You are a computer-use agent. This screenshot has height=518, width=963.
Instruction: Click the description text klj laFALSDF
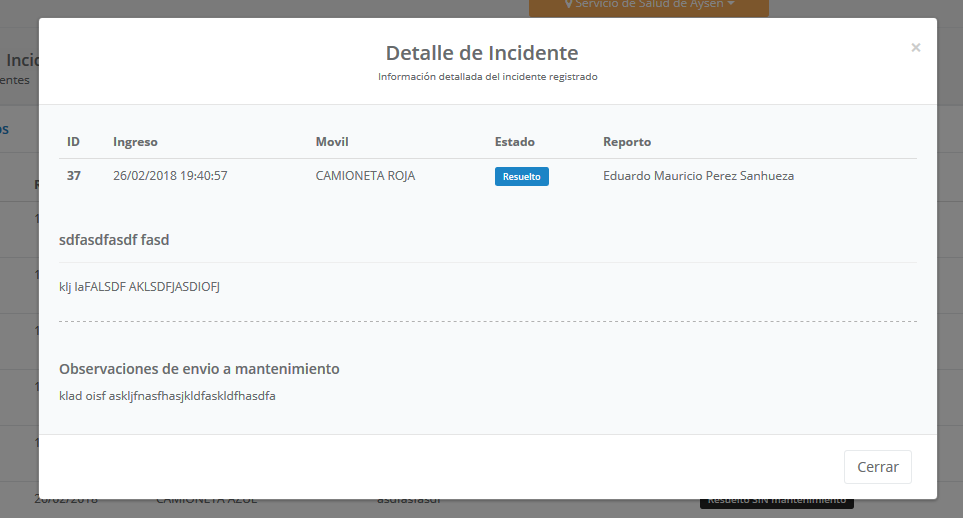139,287
